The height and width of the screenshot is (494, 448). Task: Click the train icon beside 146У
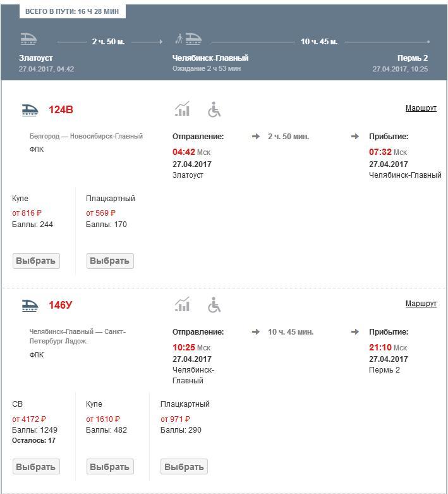[x=30, y=306]
